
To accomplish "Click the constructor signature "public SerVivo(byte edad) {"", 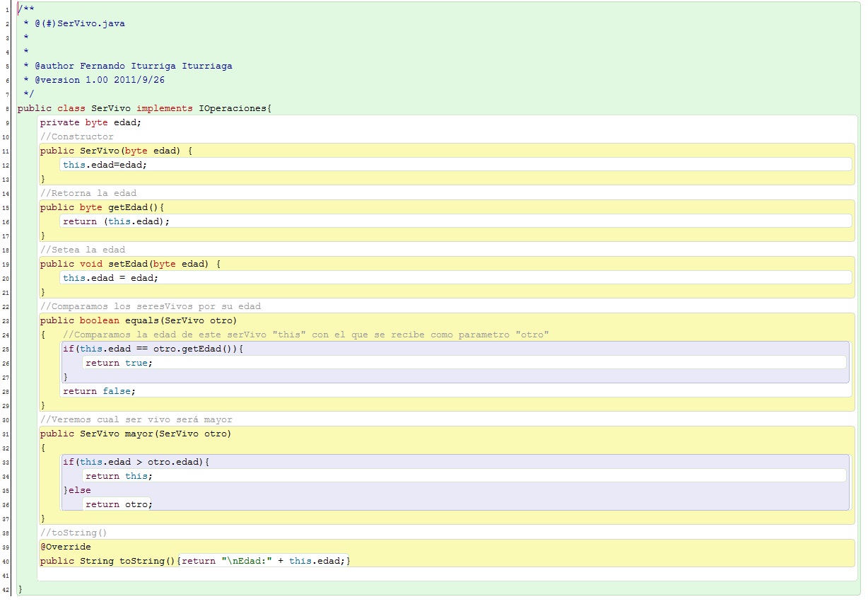I will pyautogui.click(x=117, y=151).
